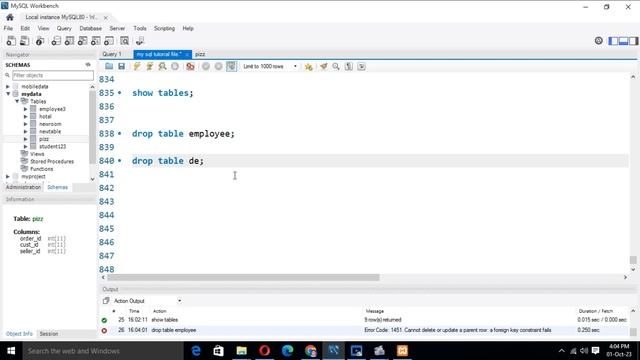The image size is (640, 360).
Task: Open an SQL script file from main toolbar
Action: pos(24,41)
